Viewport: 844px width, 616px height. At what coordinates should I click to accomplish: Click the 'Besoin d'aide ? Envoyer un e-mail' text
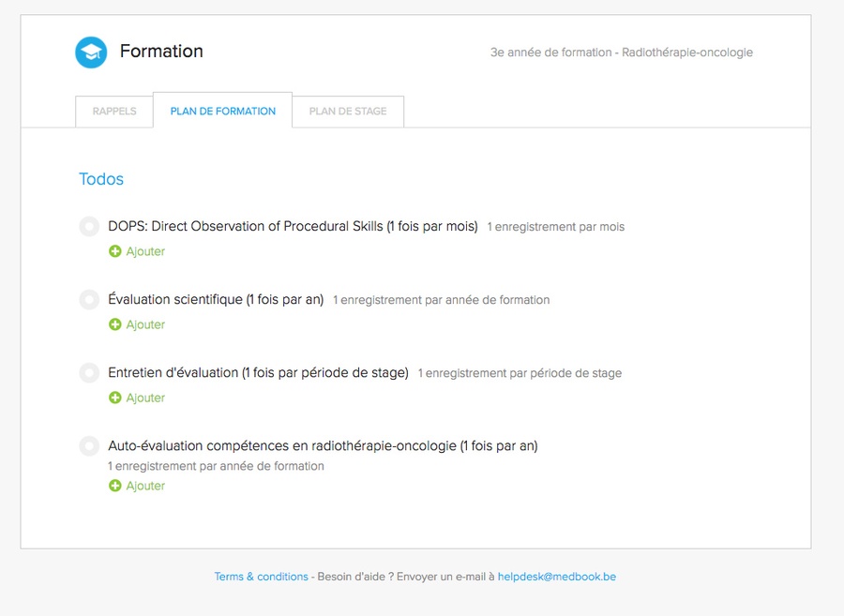tap(406, 577)
